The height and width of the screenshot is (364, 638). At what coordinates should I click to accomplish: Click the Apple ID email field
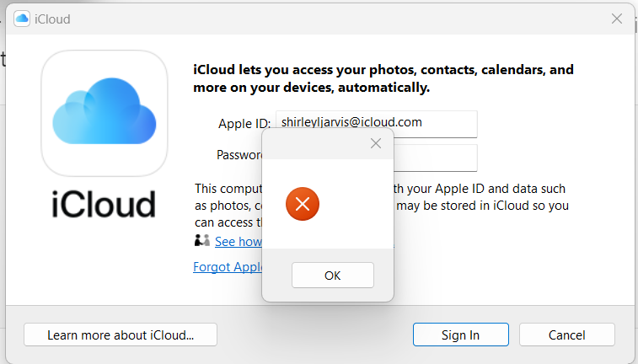376,123
